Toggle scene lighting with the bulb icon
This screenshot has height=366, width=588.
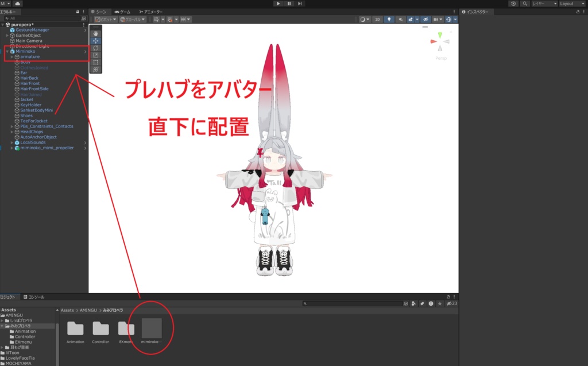click(x=388, y=19)
